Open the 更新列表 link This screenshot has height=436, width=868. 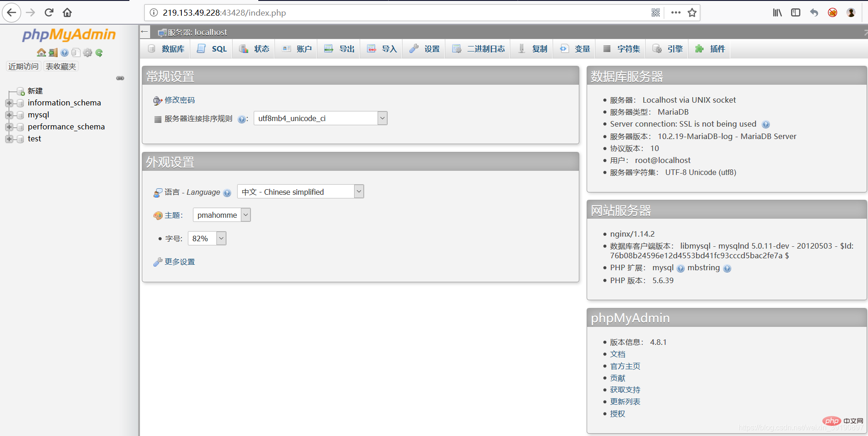click(625, 401)
